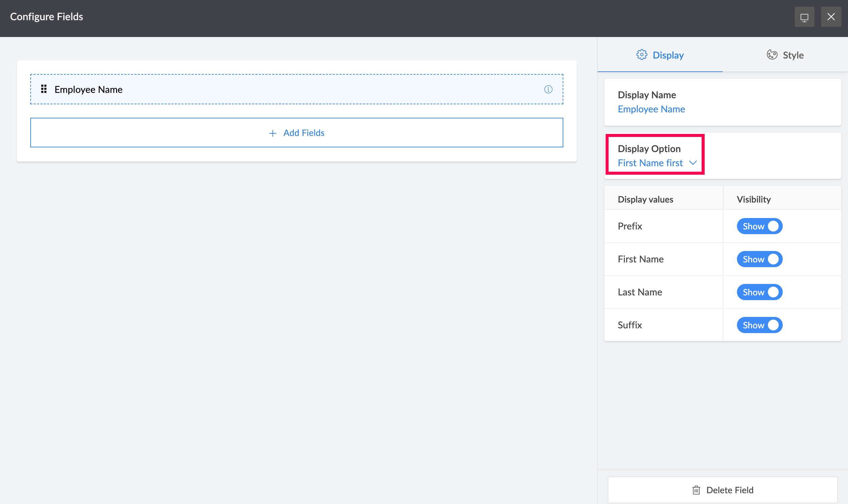
Task: Select the Employee Name field row
Action: point(296,89)
